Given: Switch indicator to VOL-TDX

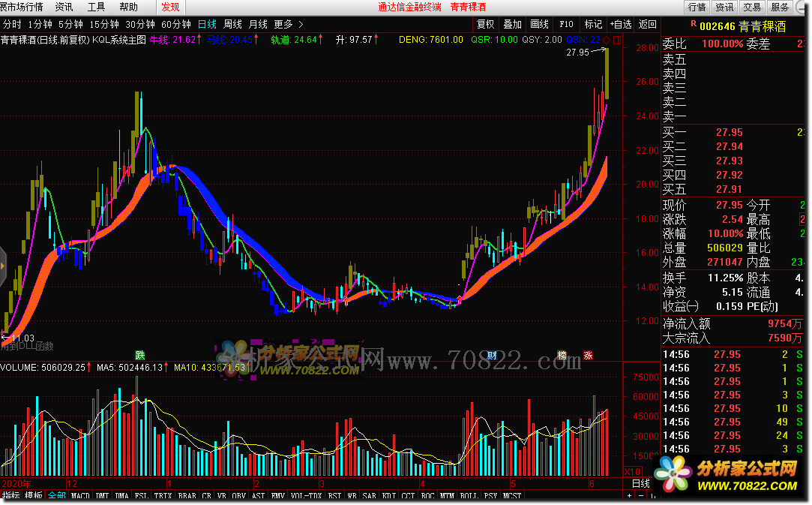Looking at the screenshot, I should [x=306, y=496].
